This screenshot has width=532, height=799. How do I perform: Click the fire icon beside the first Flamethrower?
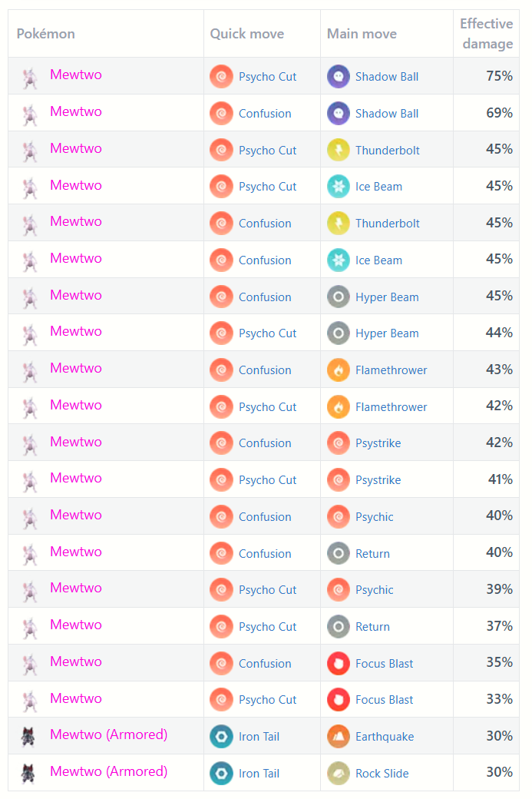(339, 370)
